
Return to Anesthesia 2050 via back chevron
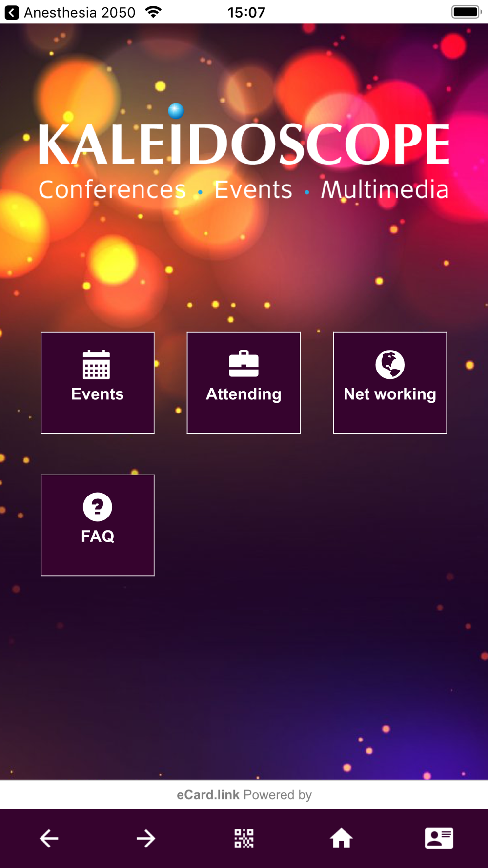pyautogui.click(x=12, y=12)
